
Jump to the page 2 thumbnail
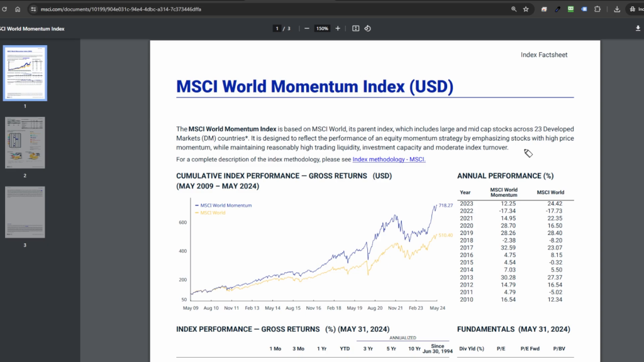tap(25, 143)
